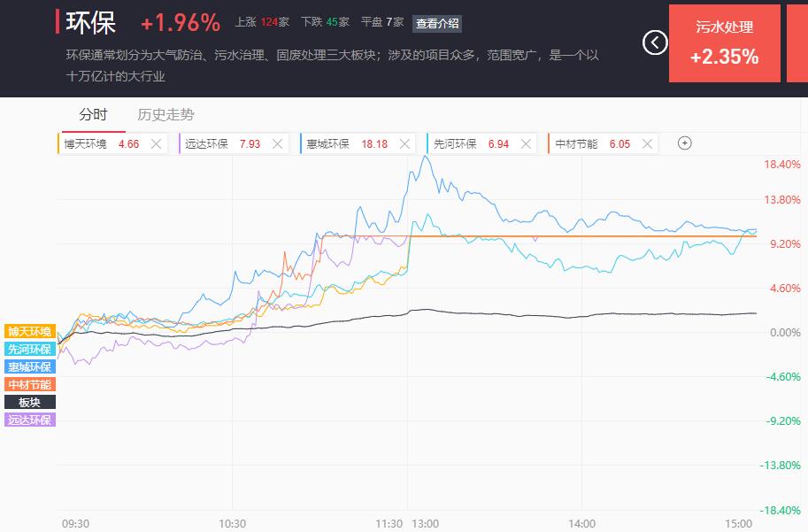The width and height of the screenshot is (808, 532).
Task: Toggle the purple 远达环保 legend tag
Action: click(30, 420)
